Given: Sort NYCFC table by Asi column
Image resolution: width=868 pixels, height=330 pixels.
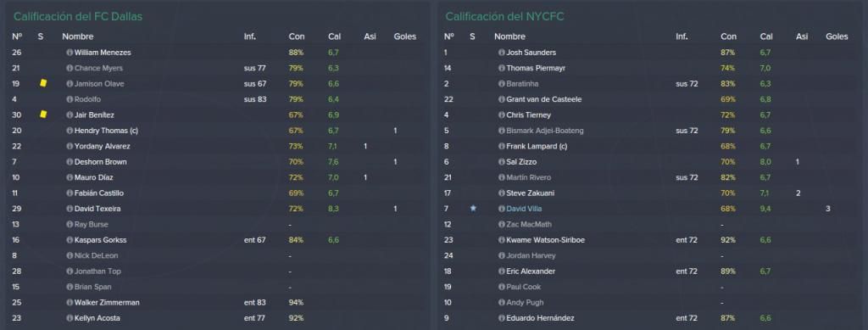Looking at the screenshot, I should 802,36.
